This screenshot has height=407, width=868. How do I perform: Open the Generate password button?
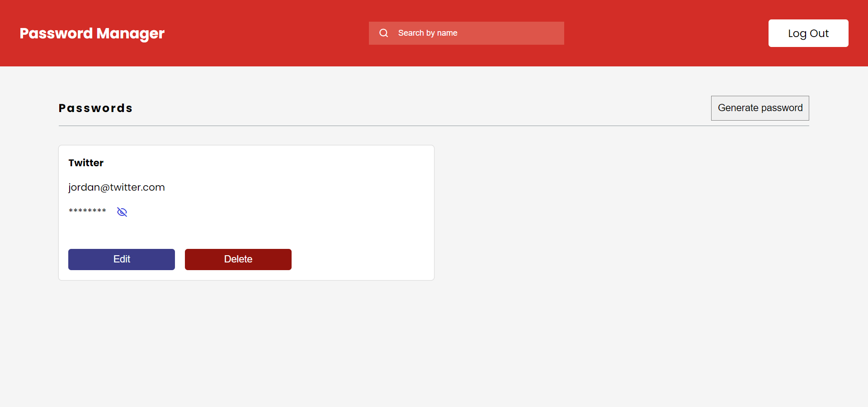pyautogui.click(x=760, y=108)
